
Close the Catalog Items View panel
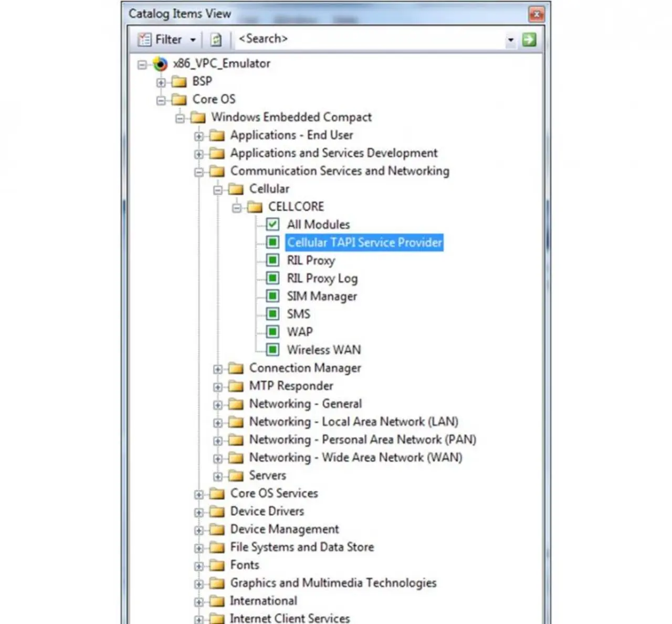point(536,14)
